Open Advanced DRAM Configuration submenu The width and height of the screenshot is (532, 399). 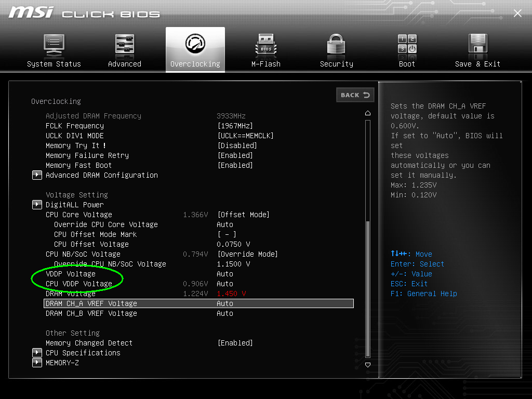coord(102,175)
